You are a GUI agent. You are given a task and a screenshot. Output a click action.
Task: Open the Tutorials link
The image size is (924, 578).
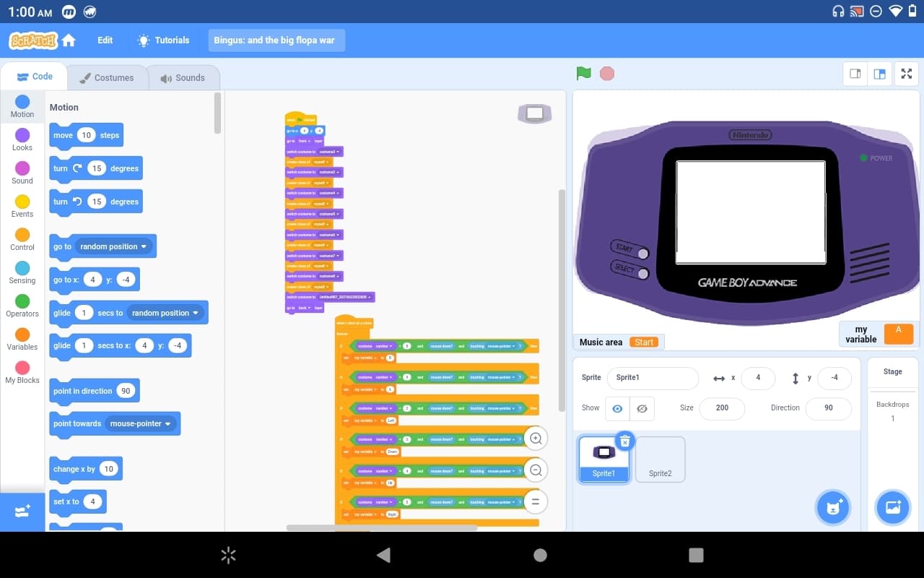click(164, 40)
